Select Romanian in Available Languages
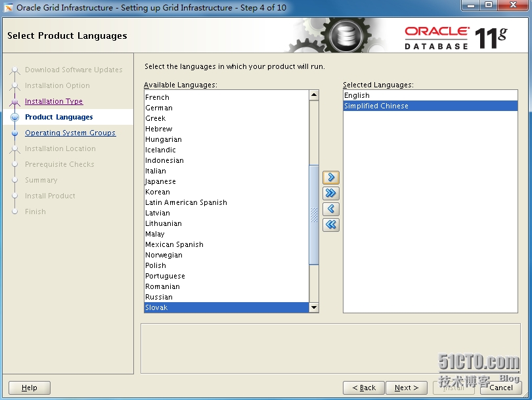Image resolution: width=532 pixels, height=400 pixels. pos(227,286)
